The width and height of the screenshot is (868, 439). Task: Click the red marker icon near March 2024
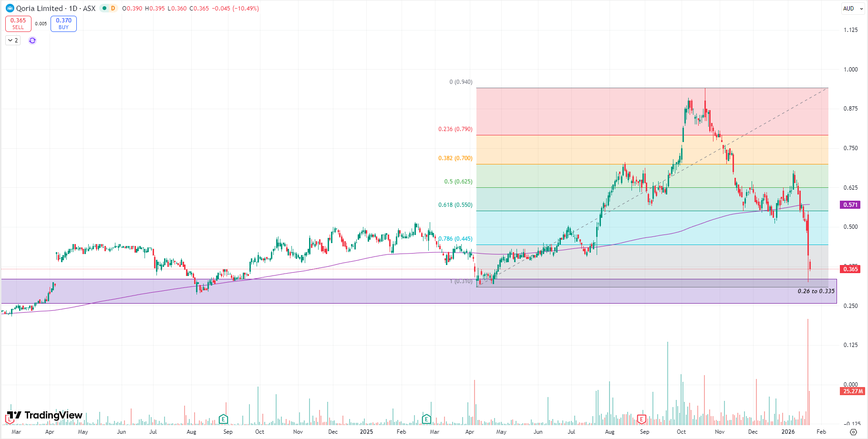tap(9, 419)
